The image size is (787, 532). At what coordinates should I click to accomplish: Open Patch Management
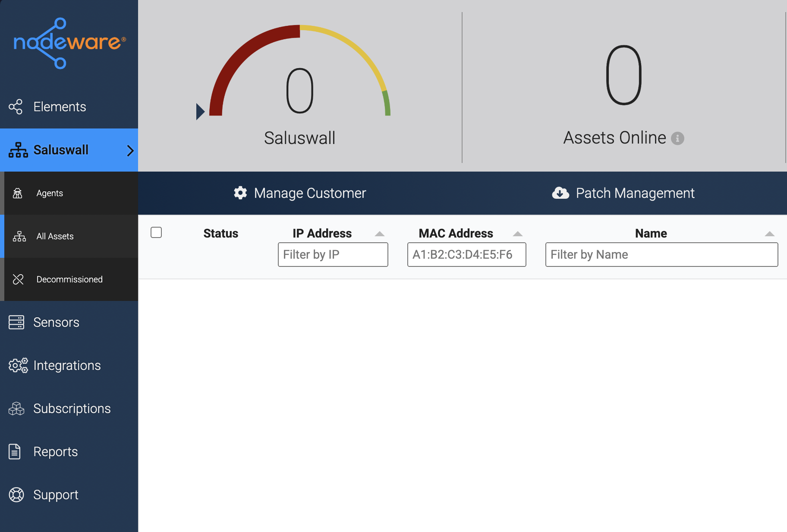[623, 193]
